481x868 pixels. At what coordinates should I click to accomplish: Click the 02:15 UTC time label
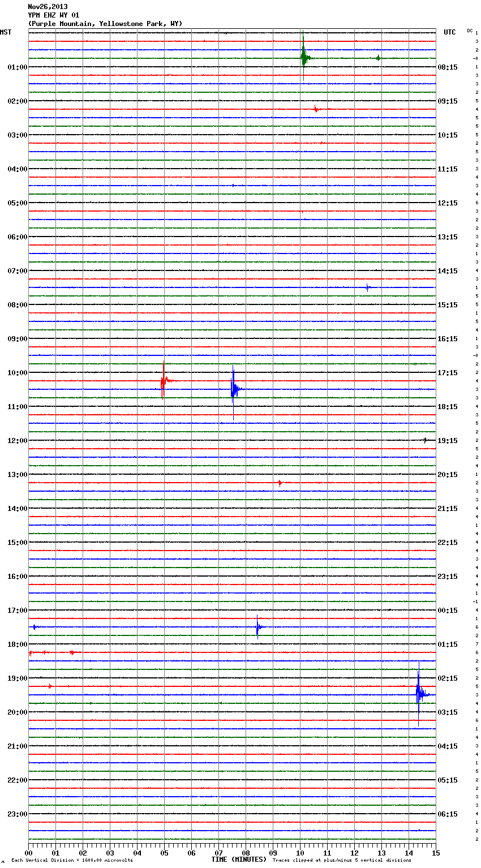[448, 678]
